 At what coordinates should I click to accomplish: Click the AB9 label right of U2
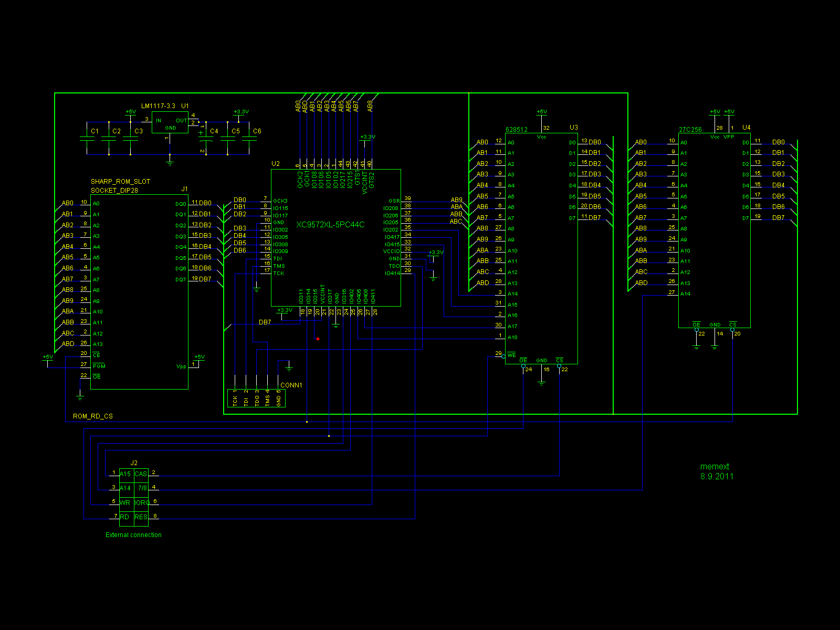457,200
